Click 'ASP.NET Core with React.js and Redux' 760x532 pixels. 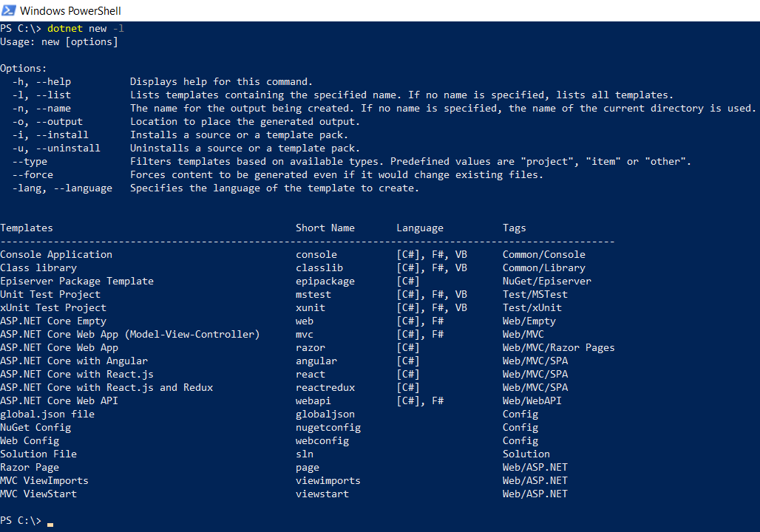pyautogui.click(x=106, y=388)
